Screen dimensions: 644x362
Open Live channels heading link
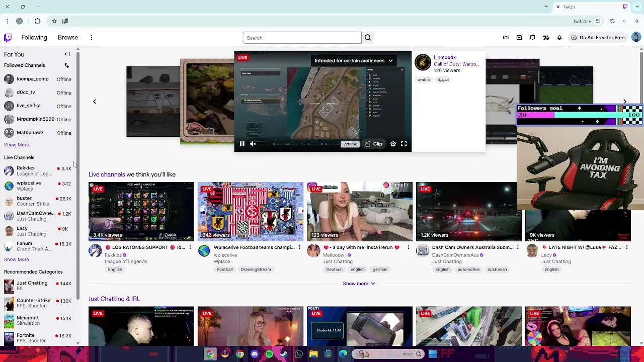[107, 174]
